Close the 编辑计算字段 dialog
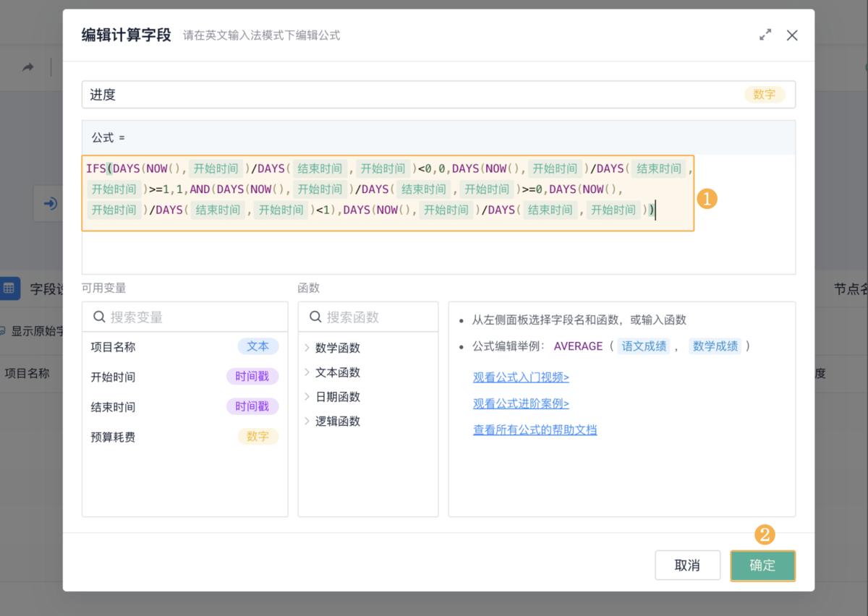This screenshot has width=868, height=616. (792, 35)
